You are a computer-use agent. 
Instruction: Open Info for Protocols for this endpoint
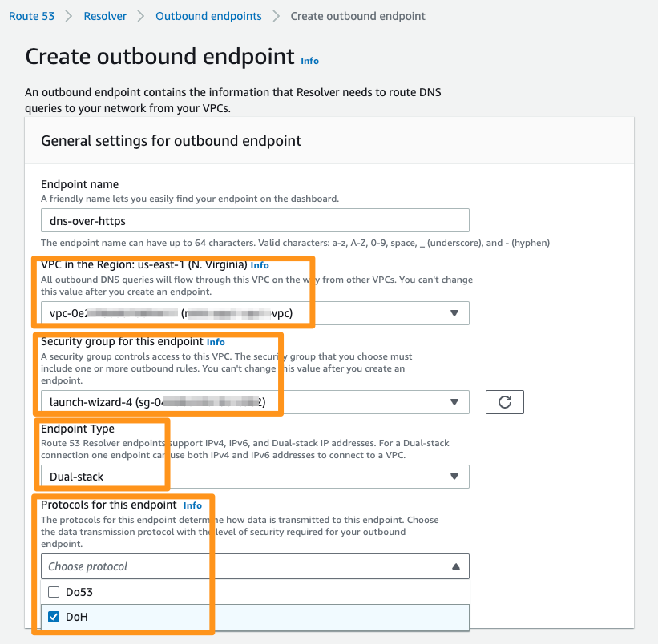(x=192, y=505)
